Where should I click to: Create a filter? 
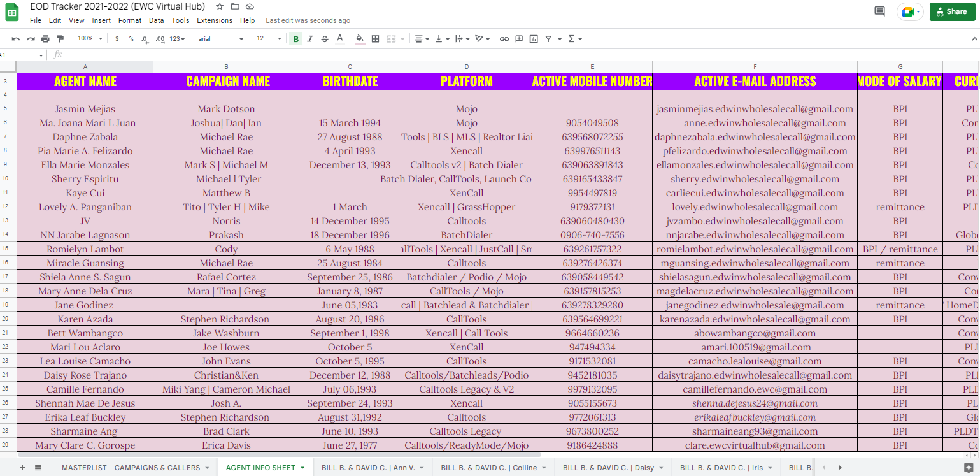pyautogui.click(x=548, y=39)
